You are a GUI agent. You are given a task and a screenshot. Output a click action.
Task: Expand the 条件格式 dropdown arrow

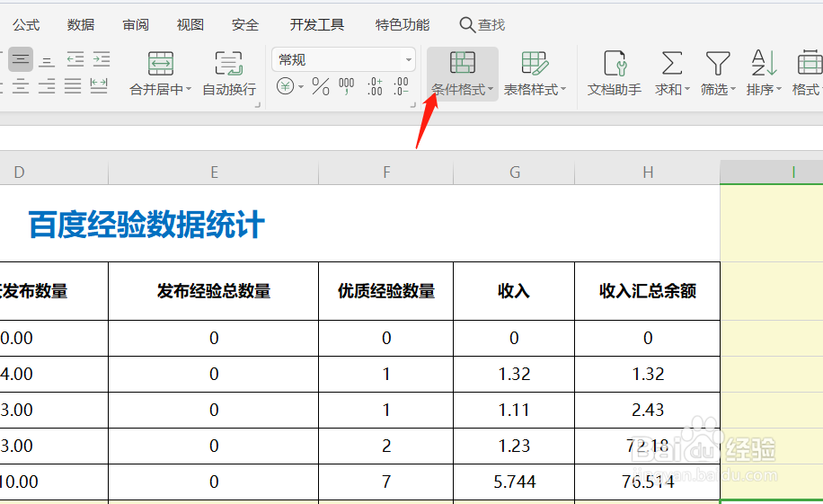pyautogui.click(x=491, y=89)
